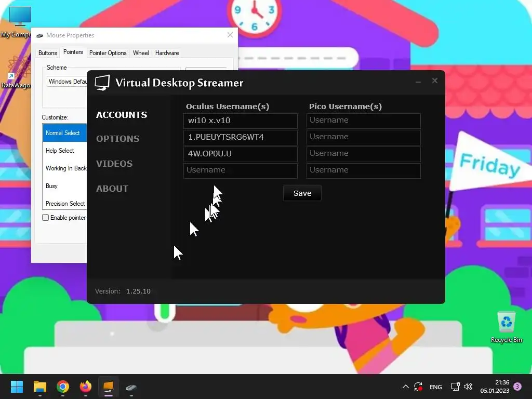Select Normal Select pointer in Customize list

[x=65, y=133]
